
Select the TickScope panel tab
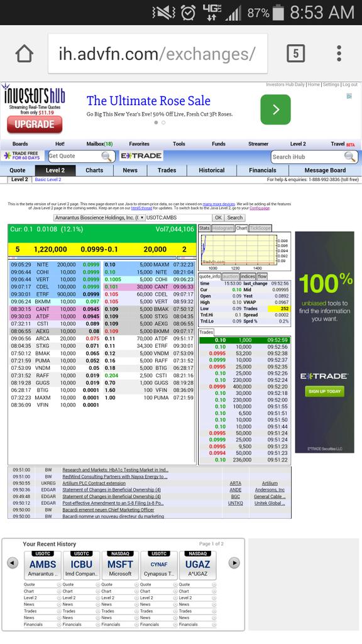pyautogui.click(x=260, y=228)
